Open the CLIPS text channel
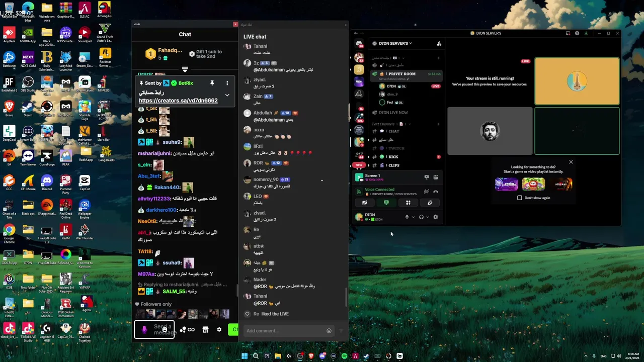 [406, 165]
